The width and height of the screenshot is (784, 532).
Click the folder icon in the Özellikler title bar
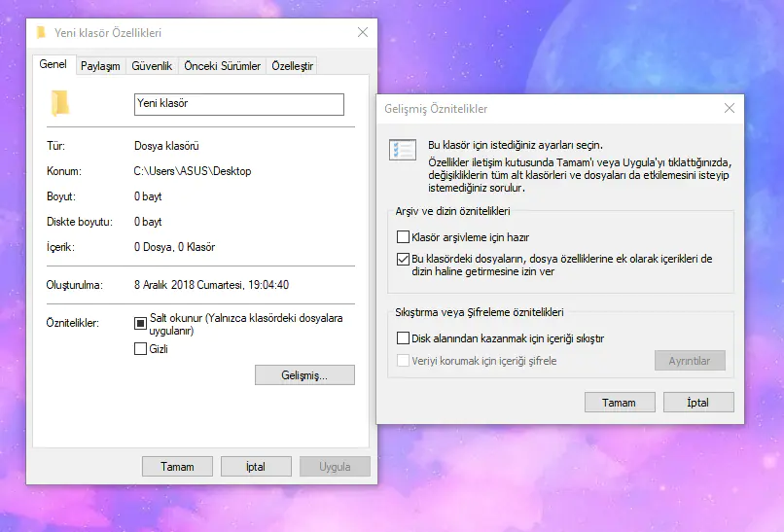(41, 32)
